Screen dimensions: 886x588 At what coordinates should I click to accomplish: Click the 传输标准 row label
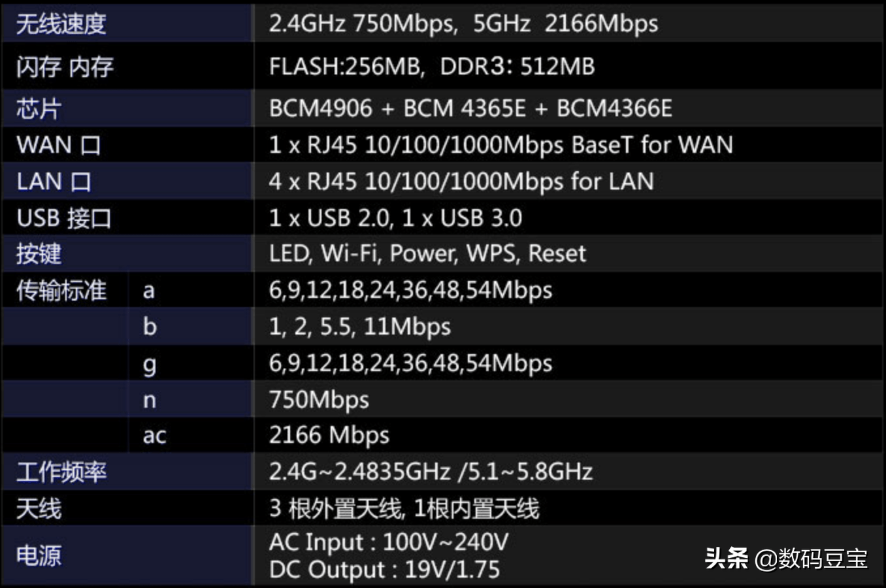pos(61,290)
